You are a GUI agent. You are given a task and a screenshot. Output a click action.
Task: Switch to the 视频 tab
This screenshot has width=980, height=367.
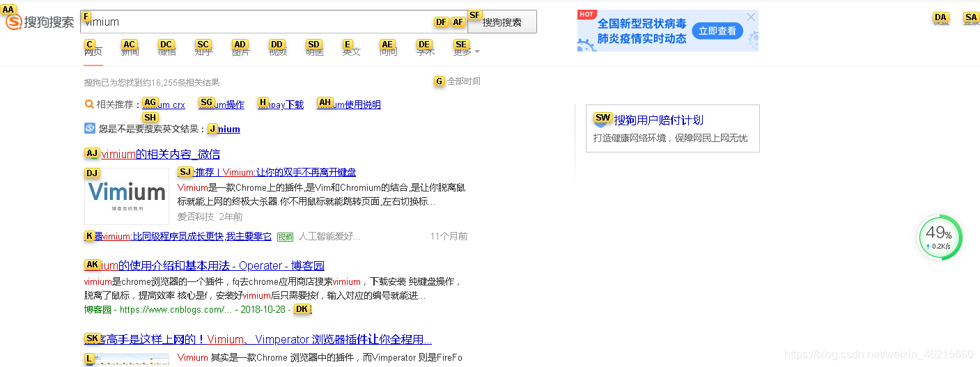(278, 52)
